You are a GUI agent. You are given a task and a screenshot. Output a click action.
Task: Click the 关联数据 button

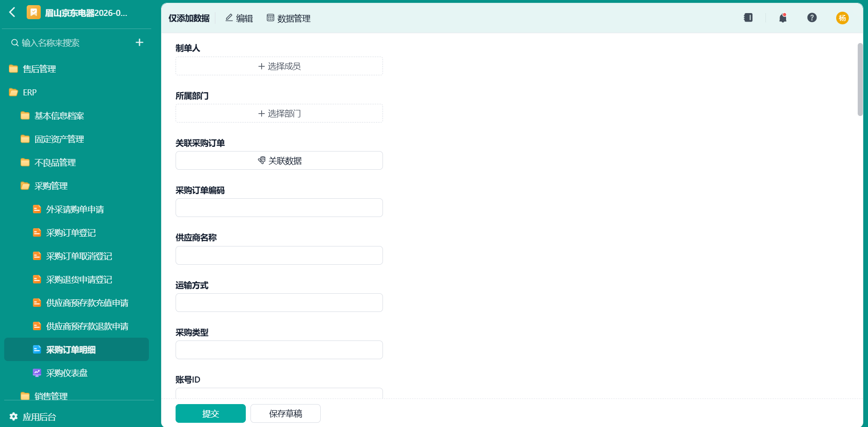[279, 160]
